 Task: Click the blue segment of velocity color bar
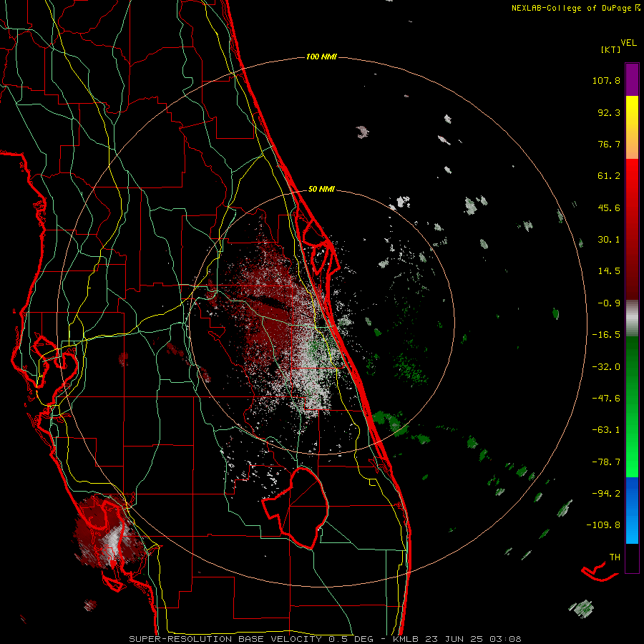pyautogui.click(x=632, y=510)
